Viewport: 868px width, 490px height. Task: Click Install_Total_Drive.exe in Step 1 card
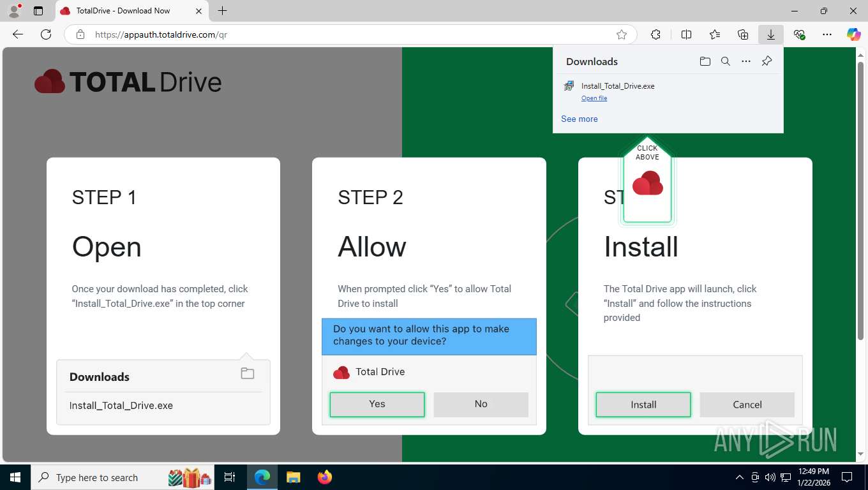pyautogui.click(x=121, y=406)
